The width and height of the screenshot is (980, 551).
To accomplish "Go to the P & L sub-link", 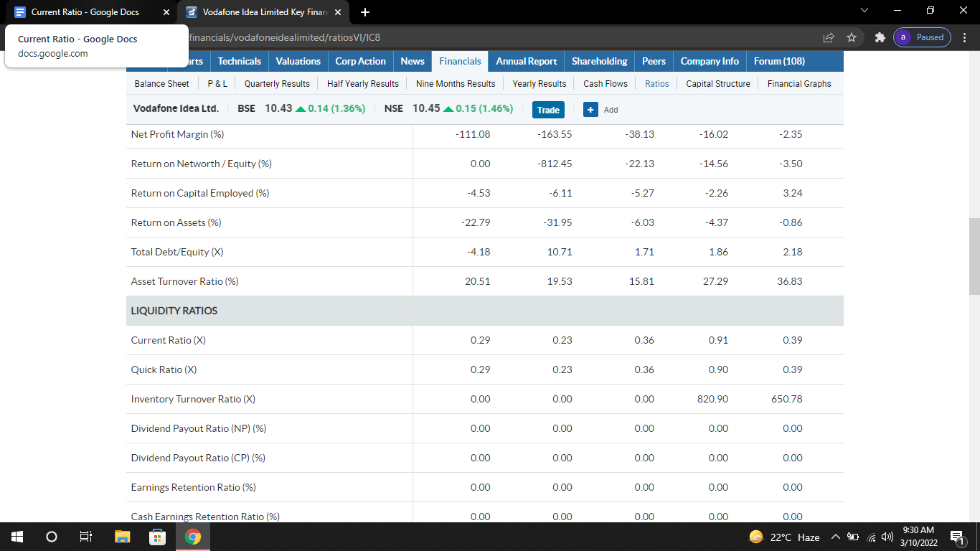I will click(217, 84).
